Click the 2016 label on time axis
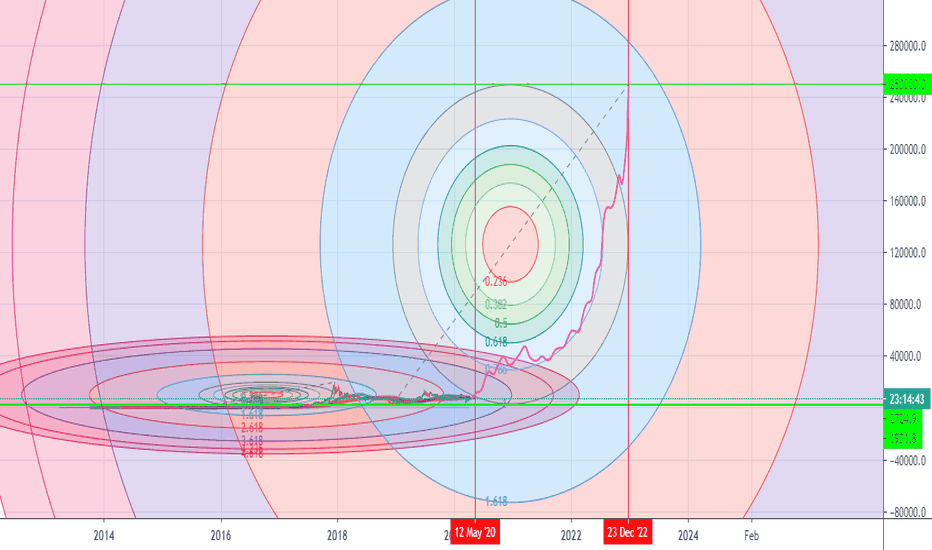Image resolution: width=932 pixels, height=550 pixels. tap(221, 536)
